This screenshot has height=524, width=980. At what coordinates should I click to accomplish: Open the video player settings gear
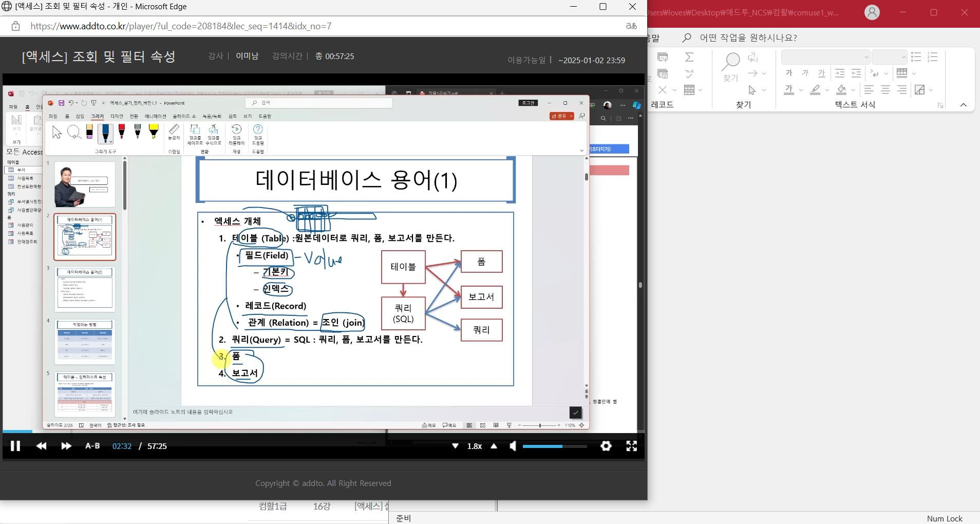[x=606, y=446]
